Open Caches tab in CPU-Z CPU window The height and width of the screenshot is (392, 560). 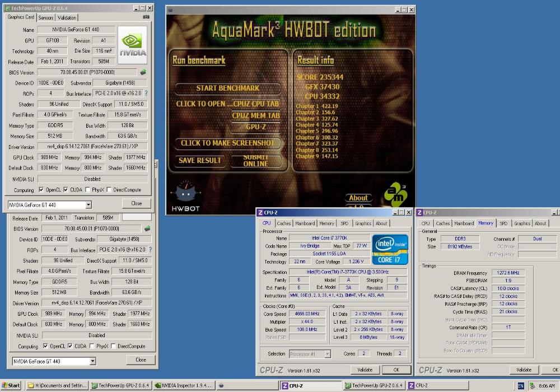point(284,223)
